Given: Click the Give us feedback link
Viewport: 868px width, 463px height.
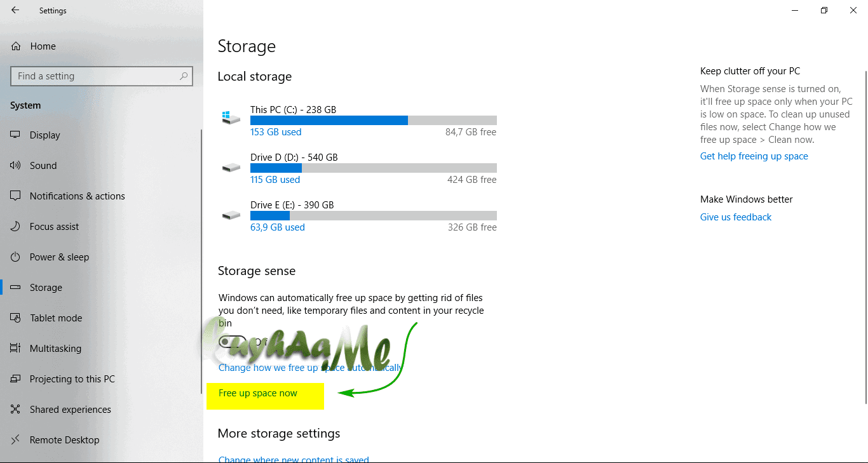Looking at the screenshot, I should click(736, 217).
